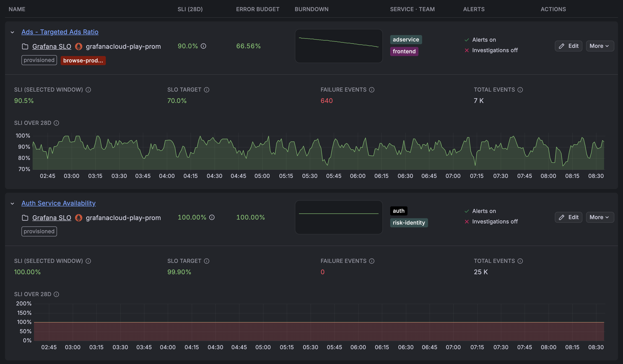This screenshot has width=623, height=364.
Task: Click the frontend team tag
Action: 404,51
